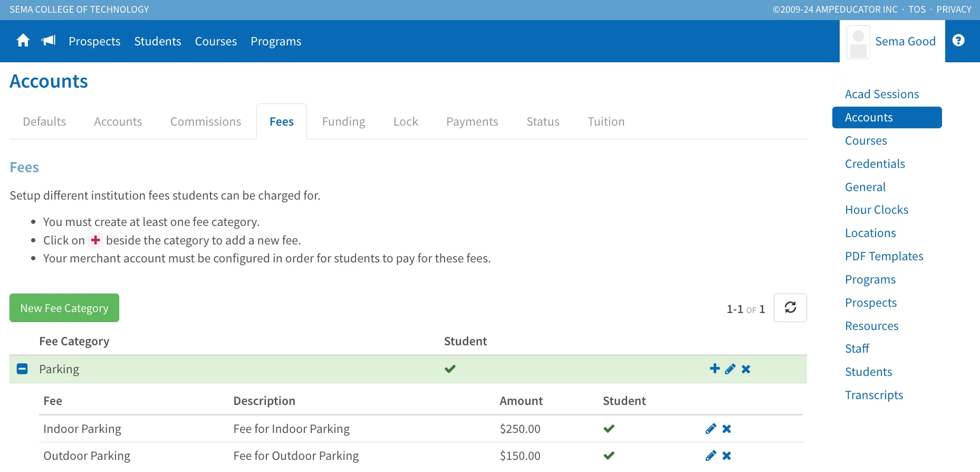This screenshot has width=980, height=472.
Task: Select the $250.00 amount cell
Action: pos(520,429)
